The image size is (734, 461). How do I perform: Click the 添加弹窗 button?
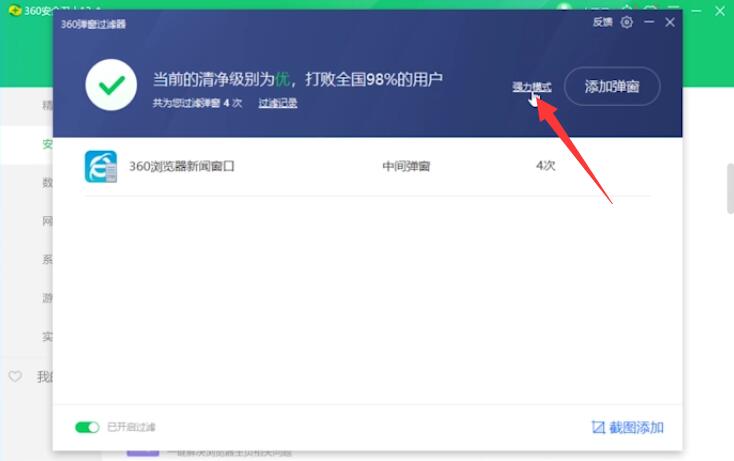[x=612, y=86]
